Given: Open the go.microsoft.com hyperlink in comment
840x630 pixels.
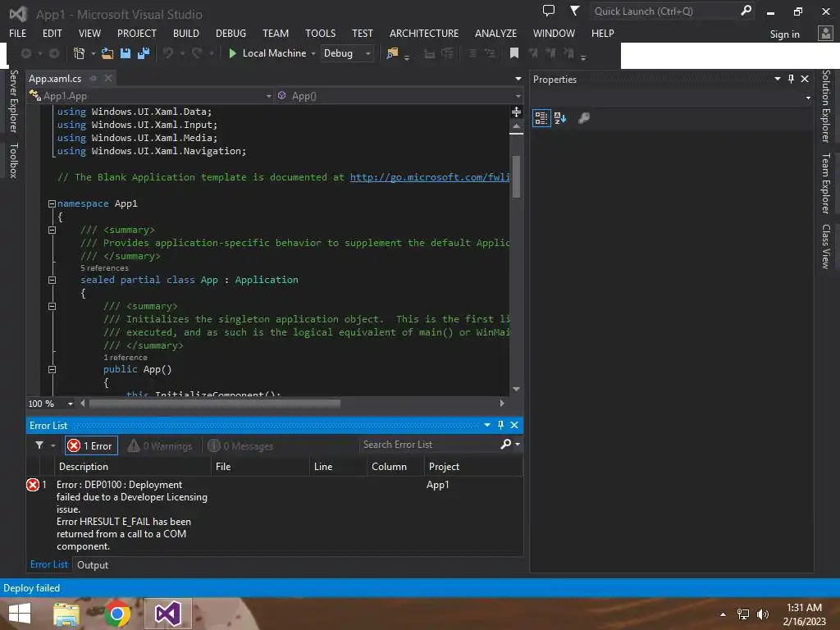Looking at the screenshot, I should (430, 177).
